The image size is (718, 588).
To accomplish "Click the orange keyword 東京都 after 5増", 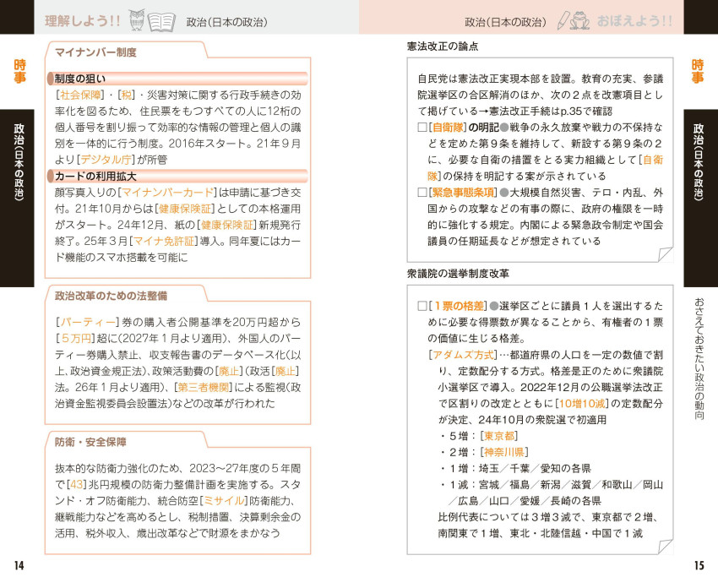I will tap(498, 436).
